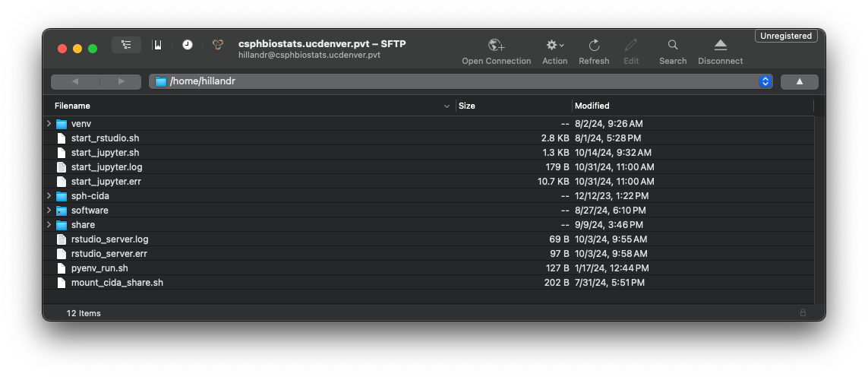Expand the software folder

pos(49,210)
